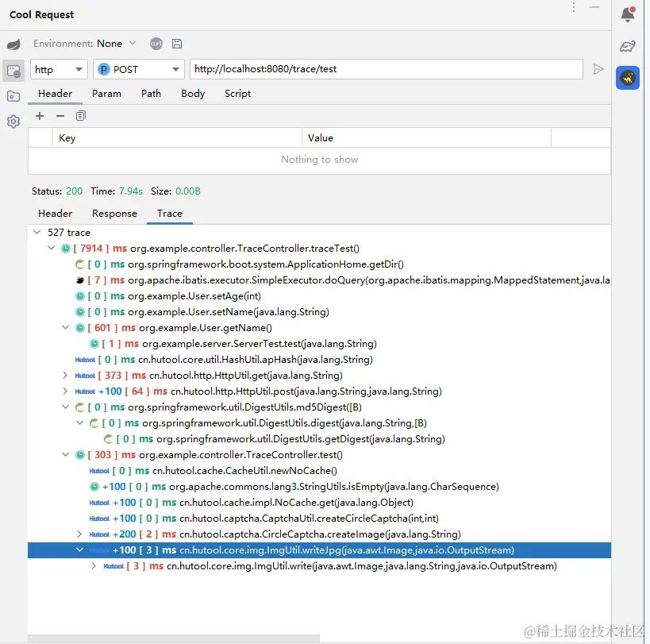The height and width of the screenshot is (644, 650).
Task: Open the POST method dropdown
Action: click(138, 69)
